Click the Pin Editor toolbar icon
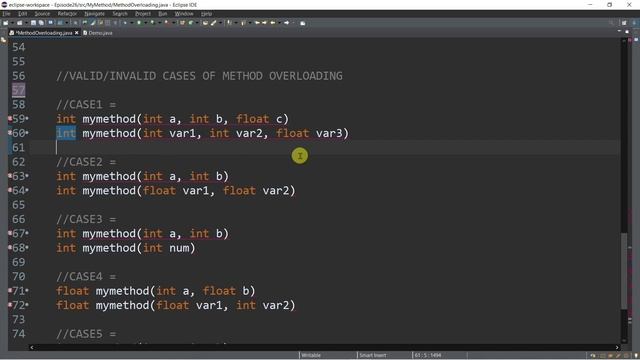The image size is (640, 360). (302, 23)
